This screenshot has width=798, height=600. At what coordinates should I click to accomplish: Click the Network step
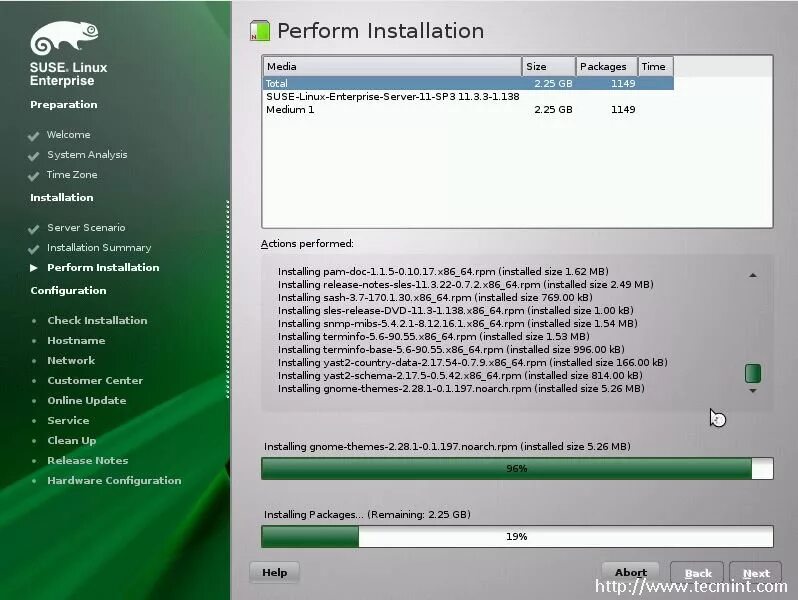pyautogui.click(x=71, y=360)
